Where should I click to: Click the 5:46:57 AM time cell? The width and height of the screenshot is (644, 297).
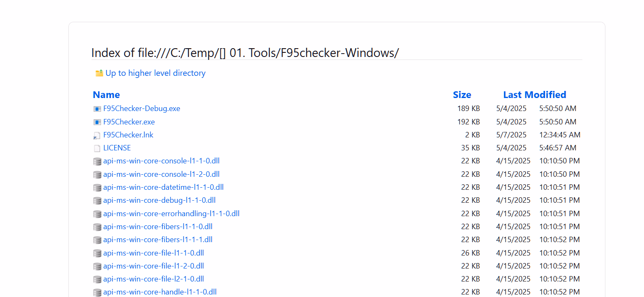click(558, 148)
